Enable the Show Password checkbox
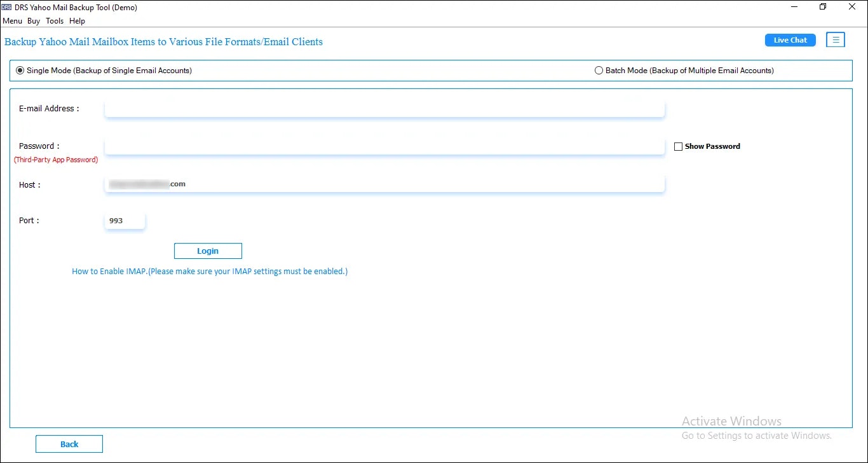 [x=678, y=146]
